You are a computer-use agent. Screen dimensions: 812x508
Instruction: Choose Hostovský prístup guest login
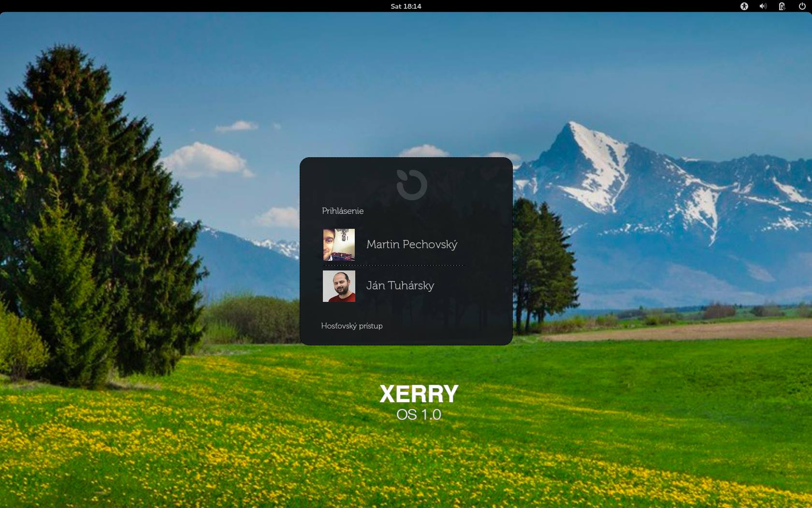(x=352, y=326)
